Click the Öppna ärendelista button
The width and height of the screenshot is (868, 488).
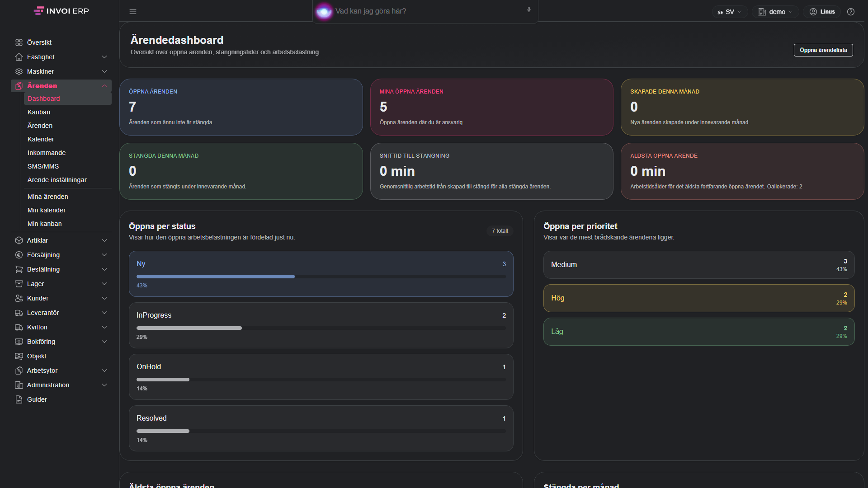click(x=823, y=50)
